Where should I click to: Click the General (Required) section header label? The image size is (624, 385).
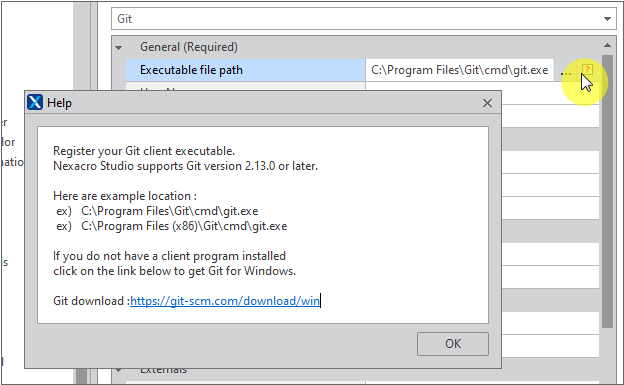[189, 47]
